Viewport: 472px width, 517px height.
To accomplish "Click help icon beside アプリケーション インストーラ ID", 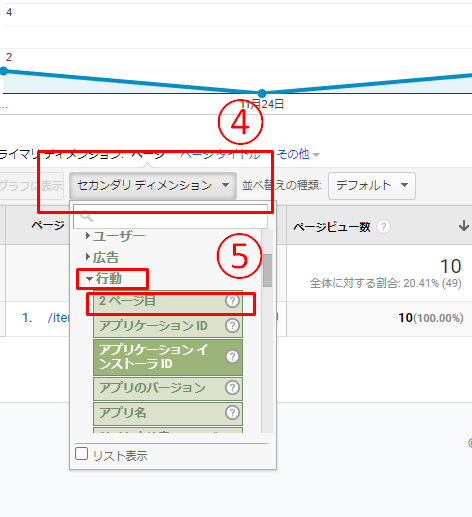I will [232, 357].
